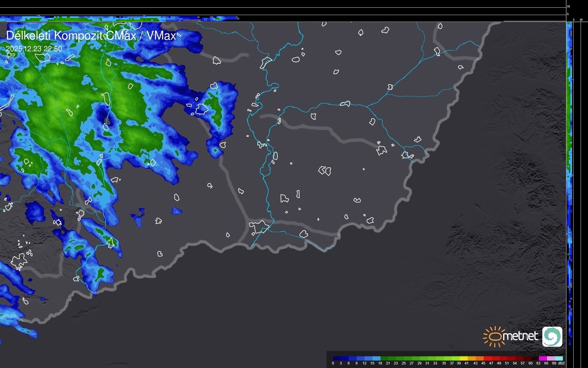The height and width of the screenshot is (368, 588).
Task: Pick the light blue 15 dBZ swatch
Action: [376, 358]
